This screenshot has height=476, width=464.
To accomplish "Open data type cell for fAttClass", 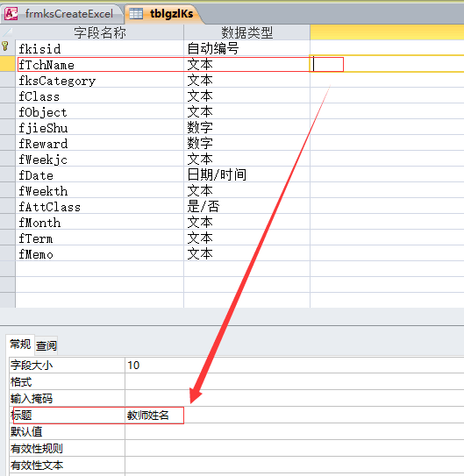I will click(x=246, y=206).
